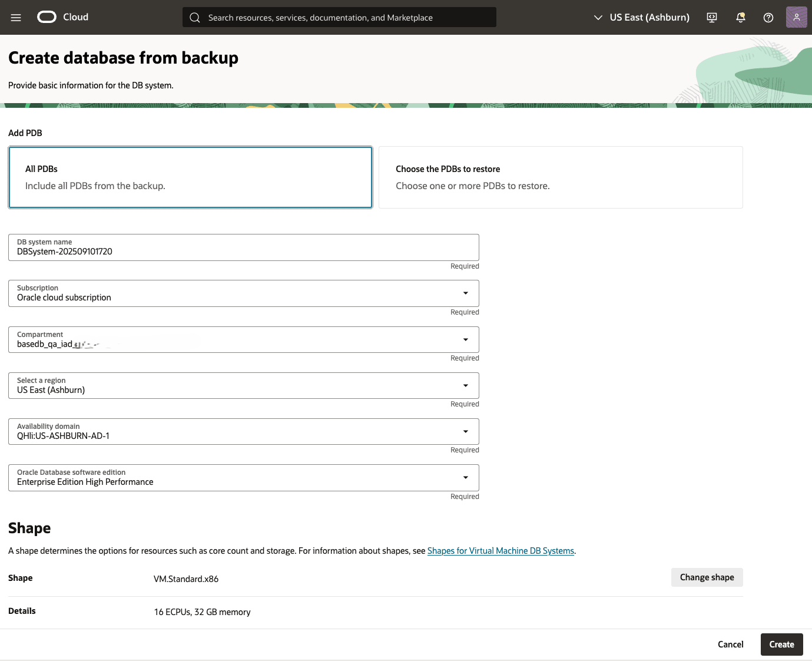Click the search magnifier icon
Viewport: 812px width, 661px height.
pyautogui.click(x=194, y=17)
